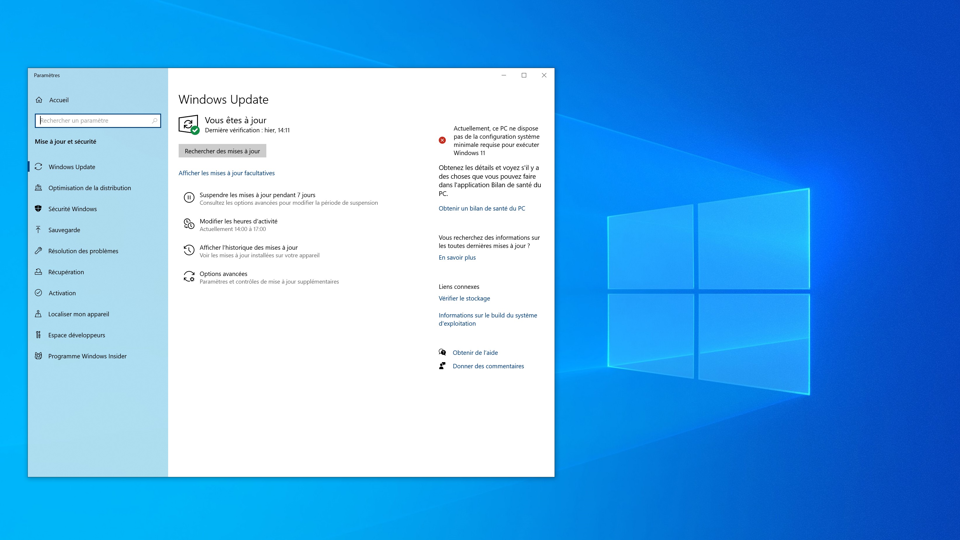Click Optimisation de la distribution icon
Image resolution: width=960 pixels, height=540 pixels.
[x=39, y=188]
